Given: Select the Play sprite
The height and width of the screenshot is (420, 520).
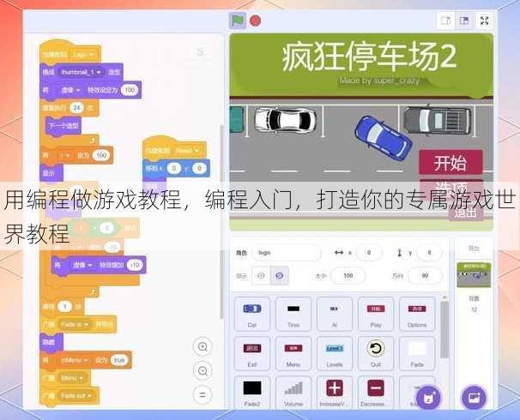Looking at the screenshot, I should click(x=376, y=314).
